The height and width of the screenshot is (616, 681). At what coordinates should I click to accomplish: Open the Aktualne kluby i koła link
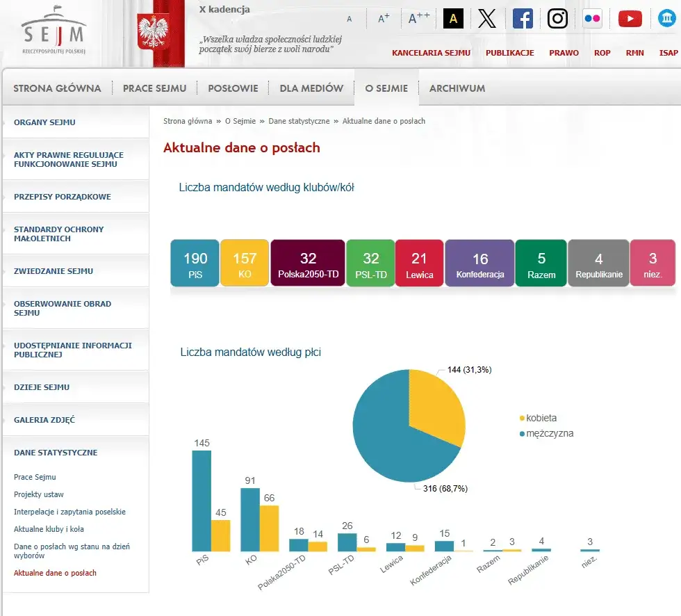click(x=49, y=529)
